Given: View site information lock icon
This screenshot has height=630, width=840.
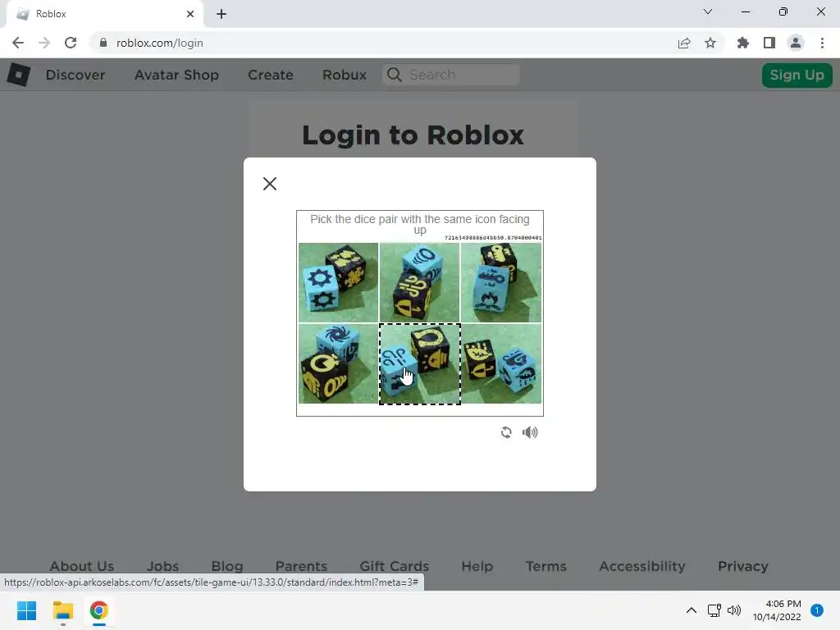Looking at the screenshot, I should [103, 43].
